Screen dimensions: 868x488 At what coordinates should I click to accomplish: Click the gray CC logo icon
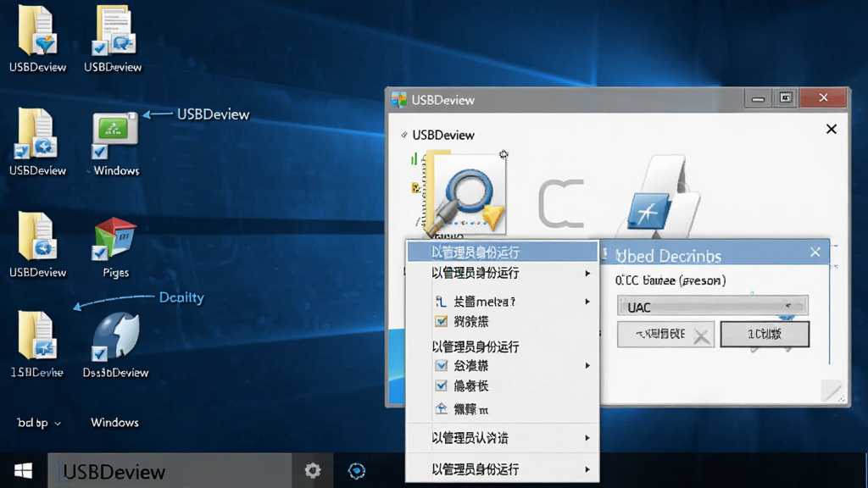click(561, 203)
